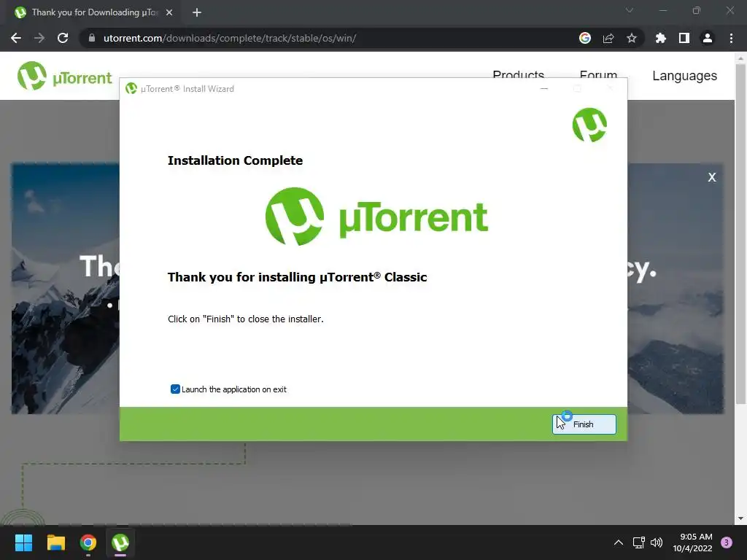Minimize the µTorrent Install Wizard
The height and width of the screenshot is (560, 747).
(x=544, y=88)
